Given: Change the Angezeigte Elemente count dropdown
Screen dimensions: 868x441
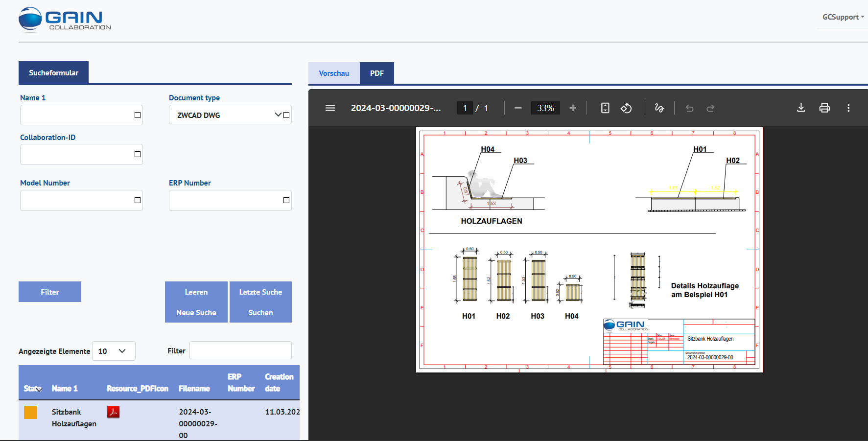Looking at the screenshot, I should (114, 351).
